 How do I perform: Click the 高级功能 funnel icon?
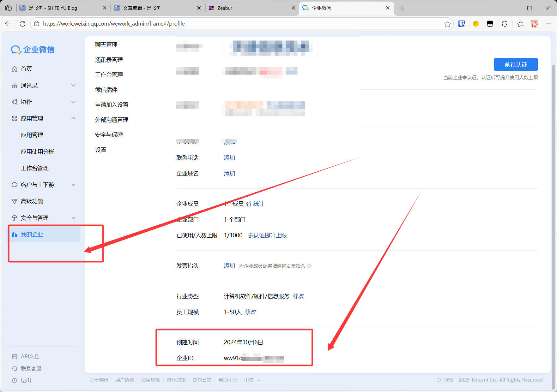coord(15,201)
